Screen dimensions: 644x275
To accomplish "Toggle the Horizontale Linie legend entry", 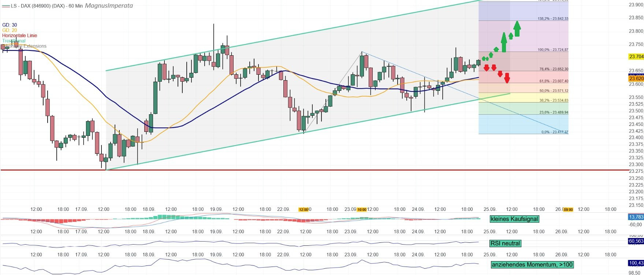I will 19,36.
